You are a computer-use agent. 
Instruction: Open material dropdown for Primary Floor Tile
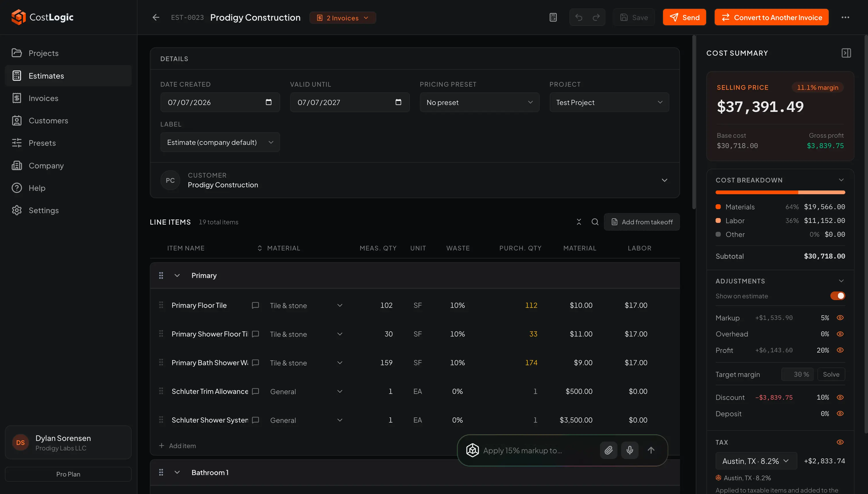tap(305, 305)
